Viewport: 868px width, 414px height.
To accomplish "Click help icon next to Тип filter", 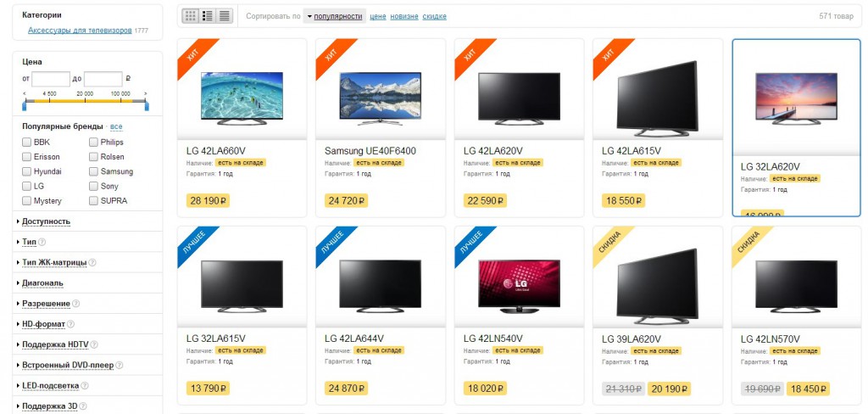I will tap(42, 242).
